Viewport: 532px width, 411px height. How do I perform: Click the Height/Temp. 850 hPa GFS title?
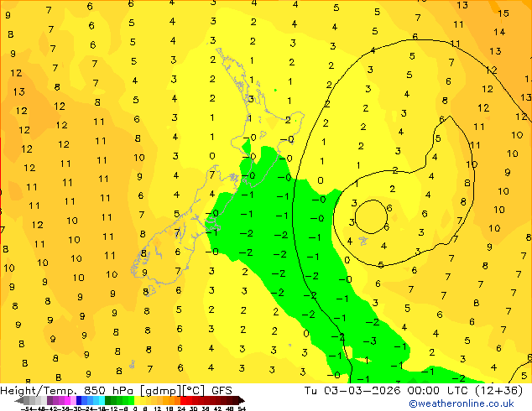coord(116,391)
